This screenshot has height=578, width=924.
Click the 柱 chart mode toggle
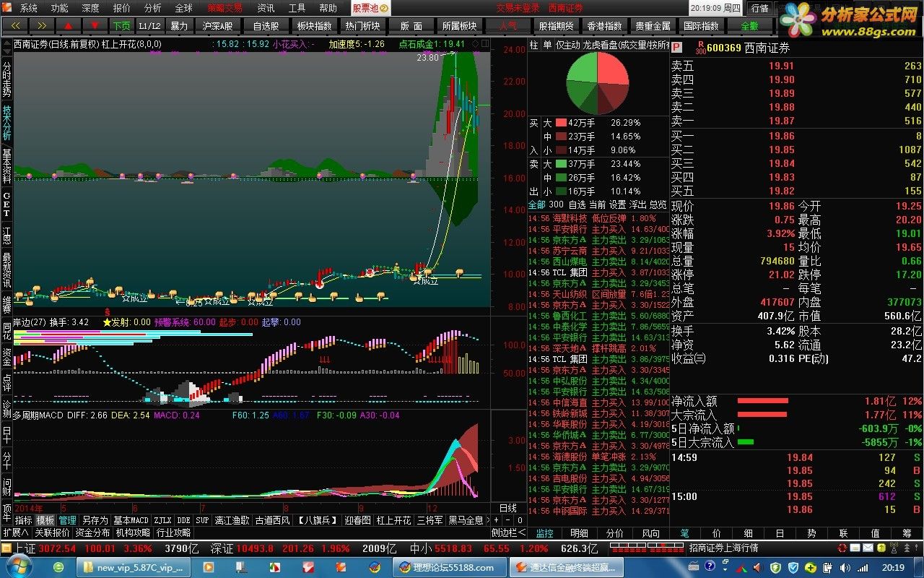pos(533,45)
